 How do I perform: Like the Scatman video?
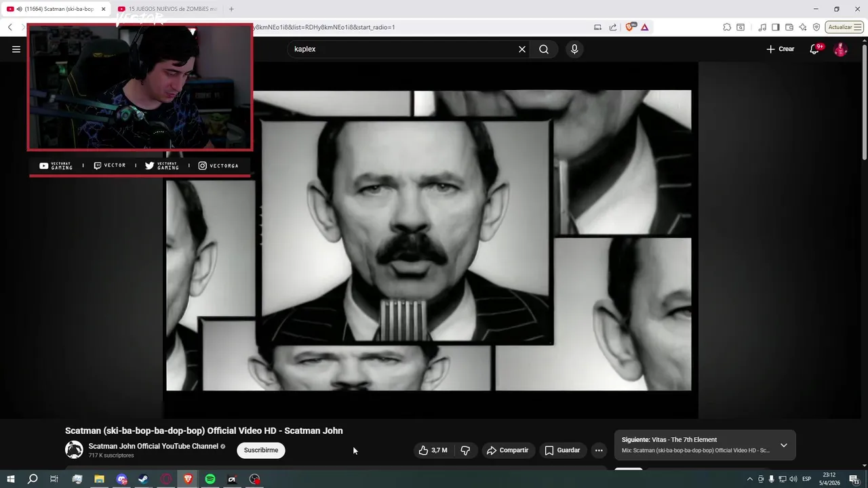coord(433,450)
